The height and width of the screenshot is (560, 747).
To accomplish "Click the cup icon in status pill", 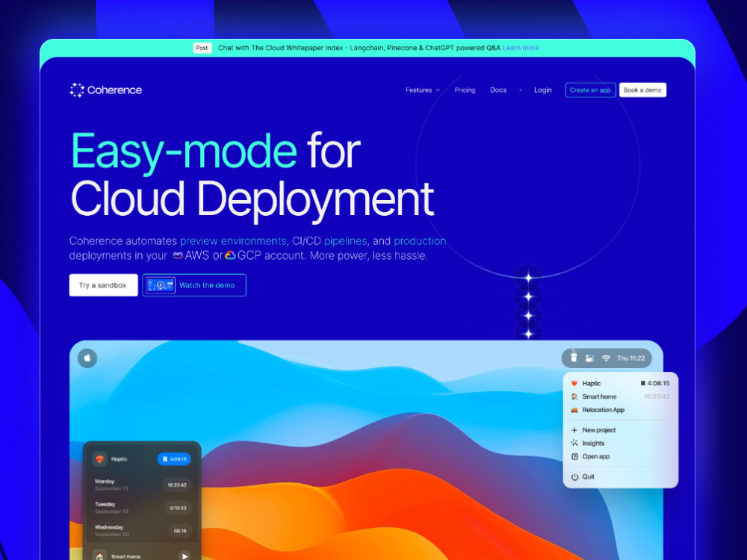I will coord(574,358).
